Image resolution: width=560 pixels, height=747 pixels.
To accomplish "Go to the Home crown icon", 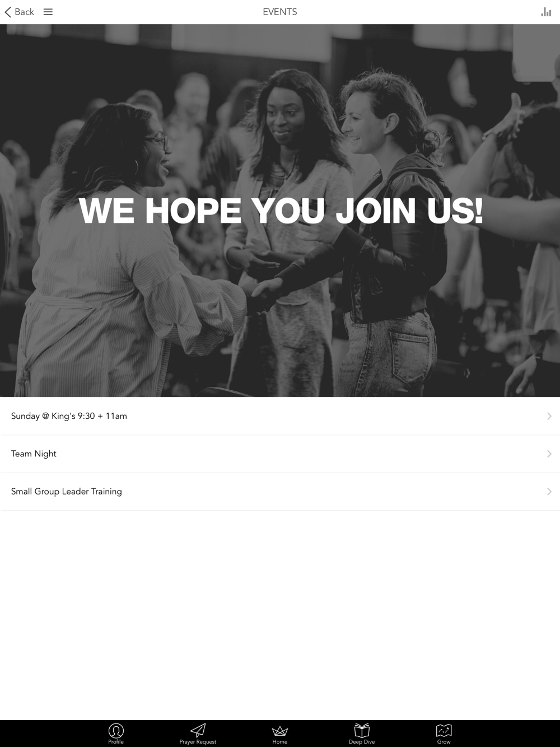I will point(280,731).
